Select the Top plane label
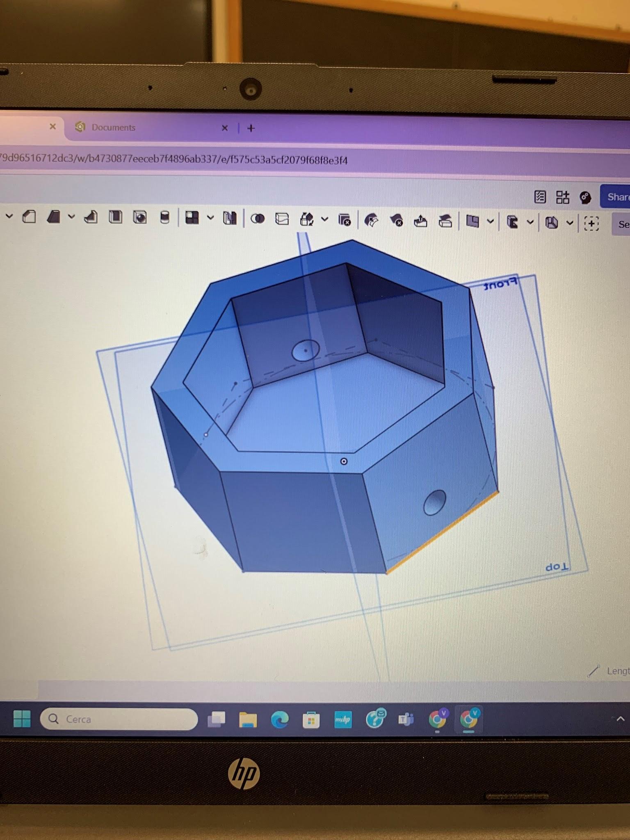This screenshot has height=840, width=630. (x=557, y=567)
